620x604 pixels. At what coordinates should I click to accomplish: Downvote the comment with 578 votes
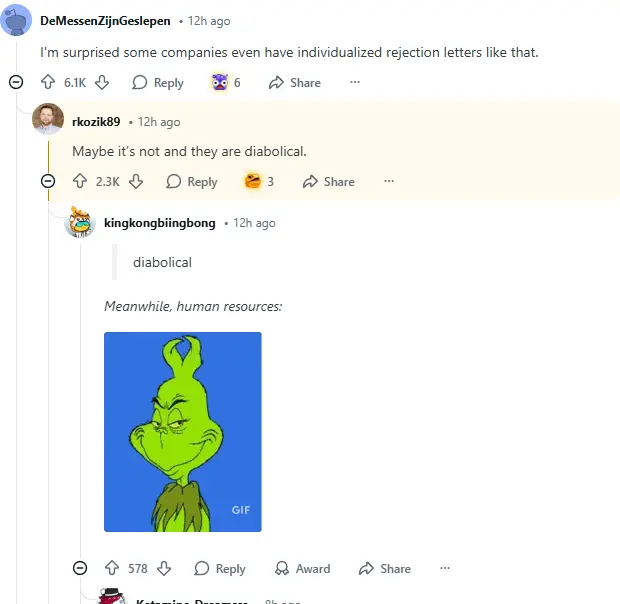pyautogui.click(x=164, y=568)
